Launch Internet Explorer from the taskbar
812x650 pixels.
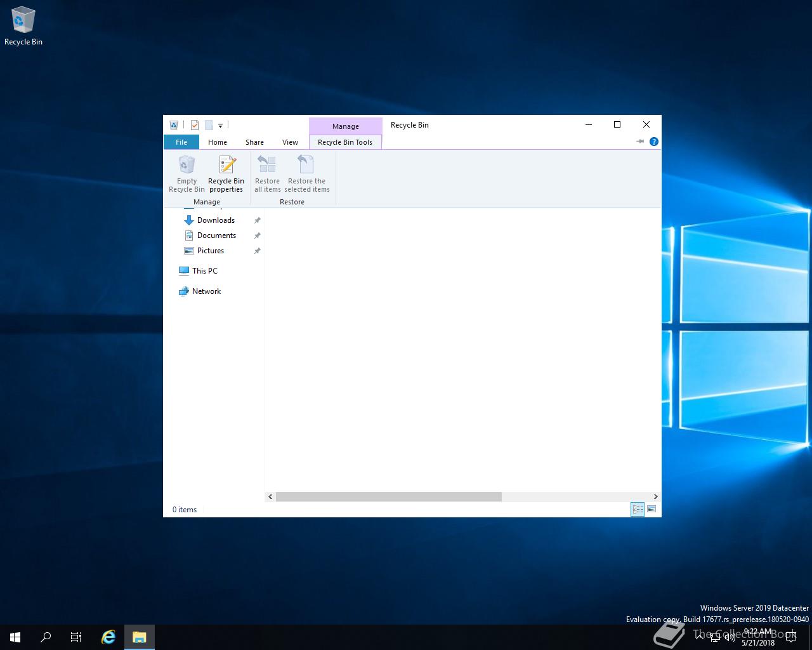108,637
